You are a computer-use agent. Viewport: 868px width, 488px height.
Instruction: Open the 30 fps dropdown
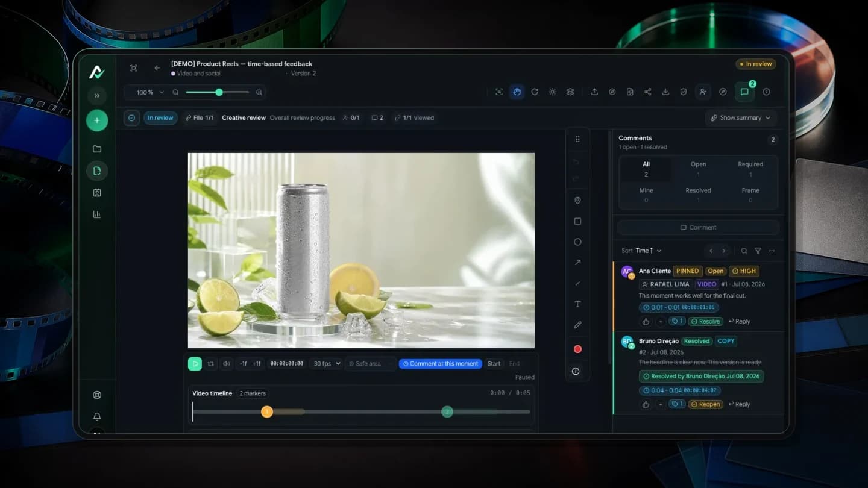coord(325,364)
